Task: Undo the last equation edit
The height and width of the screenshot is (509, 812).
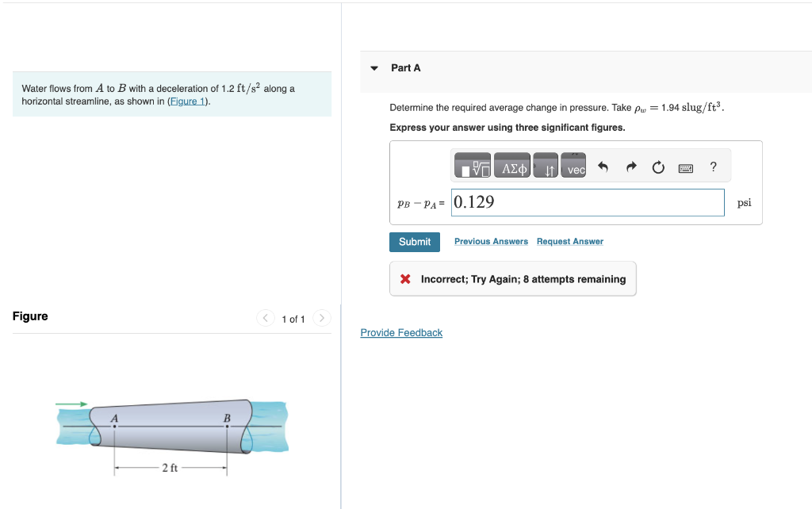Action: coord(603,167)
